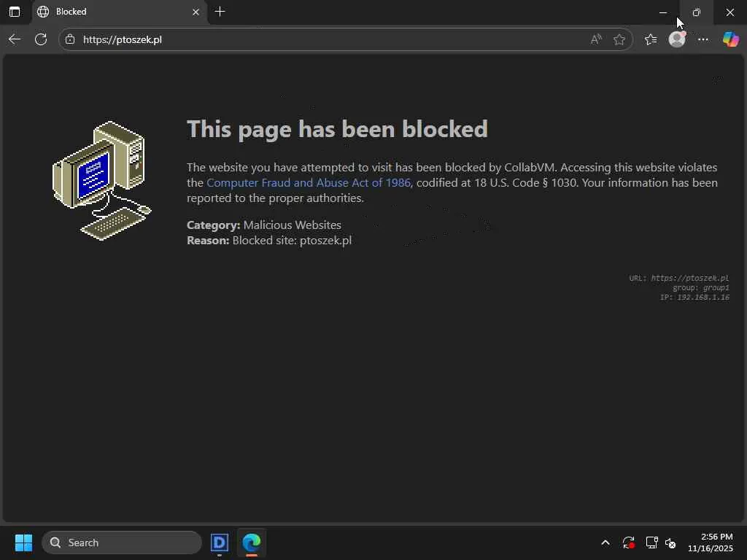This screenshot has height=560, width=747.
Task: Launch Copilot sidebar icon
Action: point(730,39)
